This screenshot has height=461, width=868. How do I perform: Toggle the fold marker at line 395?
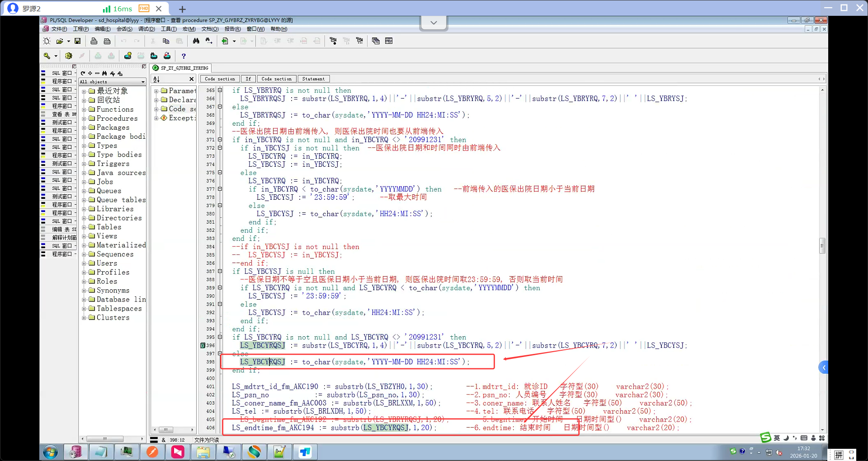coord(220,337)
